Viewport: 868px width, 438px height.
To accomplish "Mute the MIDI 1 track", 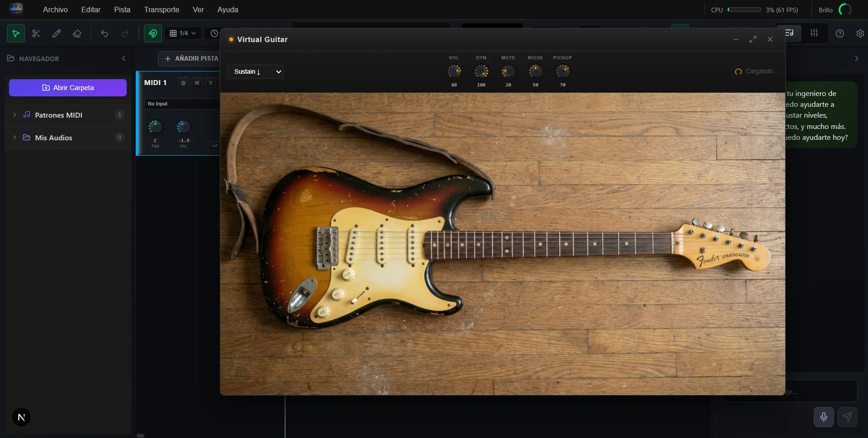I will tap(197, 83).
